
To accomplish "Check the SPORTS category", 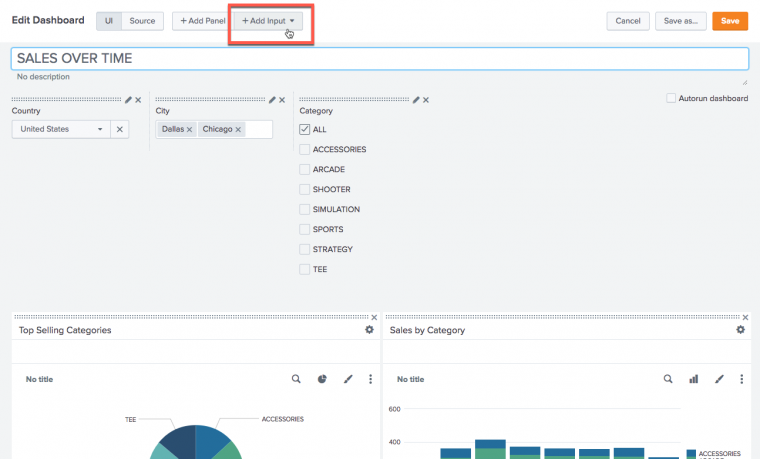I will pyautogui.click(x=304, y=229).
